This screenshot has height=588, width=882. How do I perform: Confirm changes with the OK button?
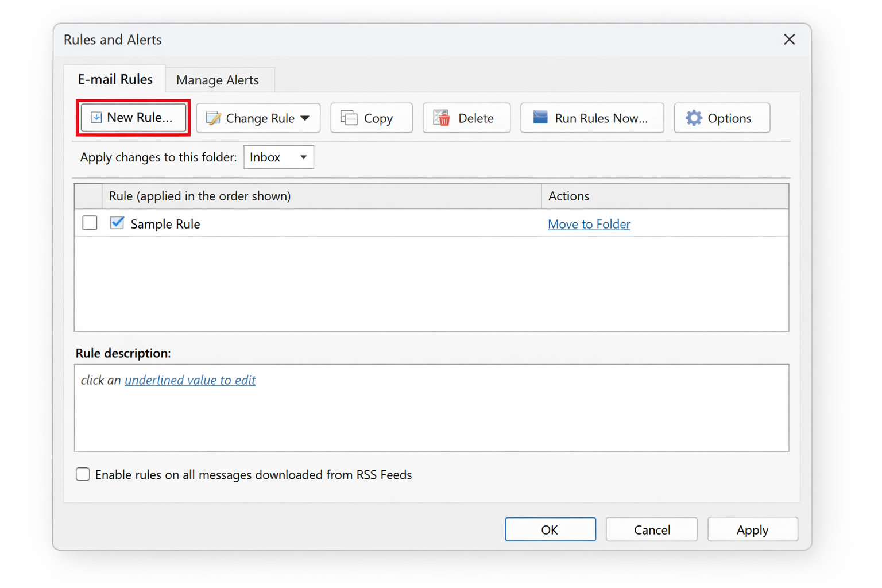tap(550, 529)
